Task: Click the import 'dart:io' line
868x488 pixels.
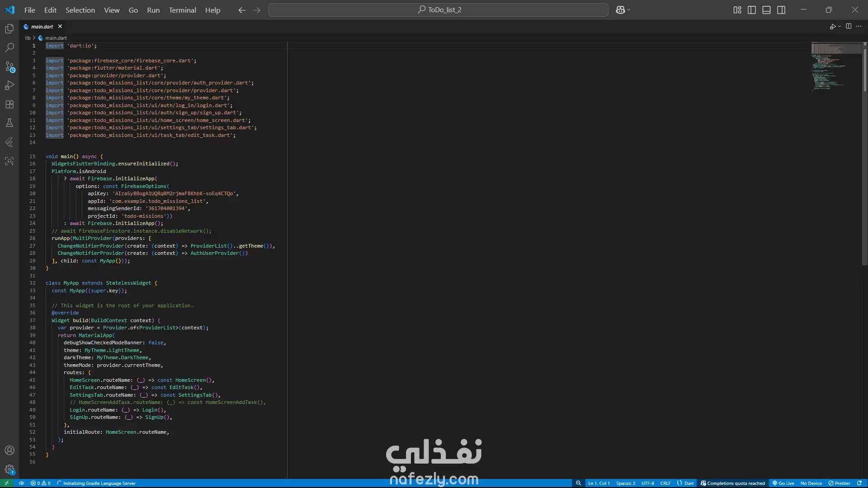Action: [x=71, y=46]
